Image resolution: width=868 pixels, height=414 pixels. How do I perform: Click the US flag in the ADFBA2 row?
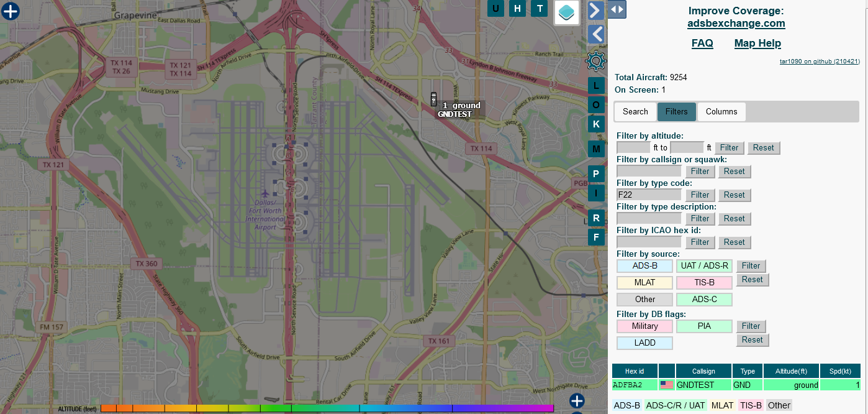[667, 385]
